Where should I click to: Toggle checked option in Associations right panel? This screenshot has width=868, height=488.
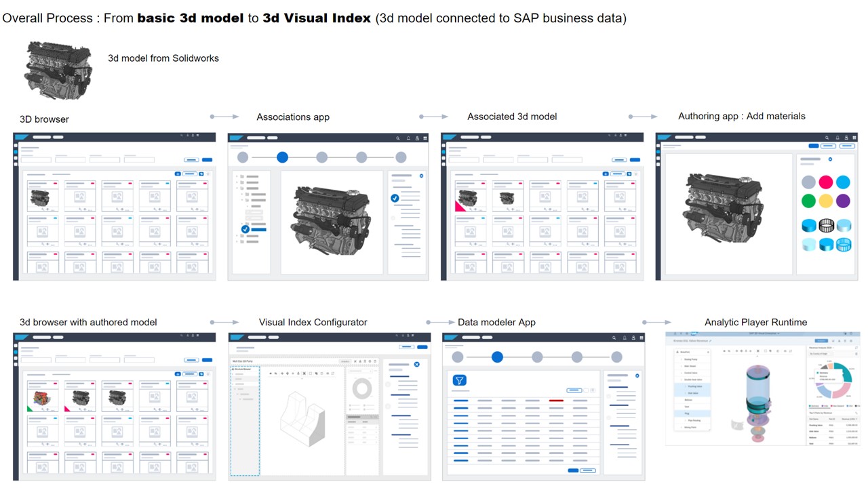pyautogui.click(x=395, y=198)
